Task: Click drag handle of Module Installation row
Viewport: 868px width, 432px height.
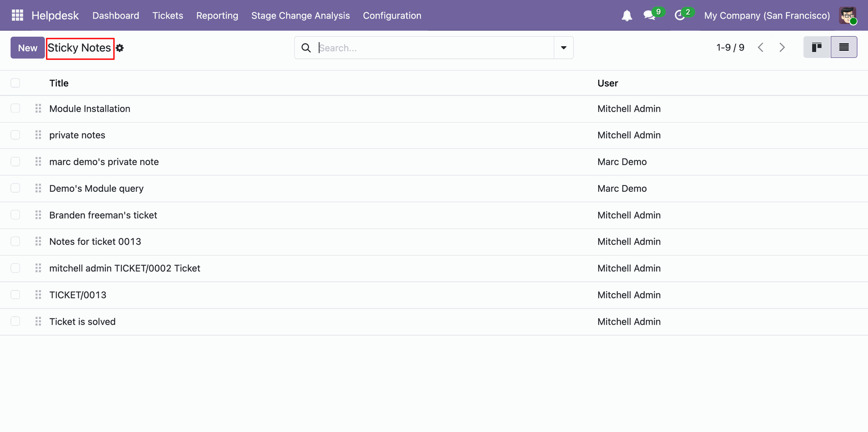Action: pyautogui.click(x=38, y=109)
